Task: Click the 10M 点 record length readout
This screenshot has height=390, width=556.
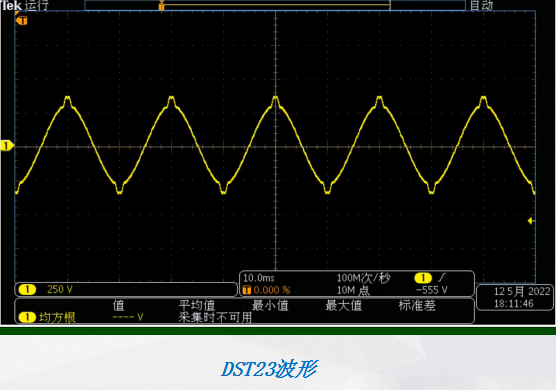Action: coord(353,290)
